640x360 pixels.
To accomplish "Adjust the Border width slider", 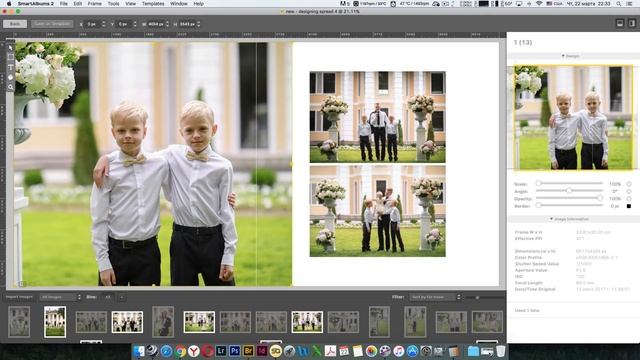I will [570, 206].
